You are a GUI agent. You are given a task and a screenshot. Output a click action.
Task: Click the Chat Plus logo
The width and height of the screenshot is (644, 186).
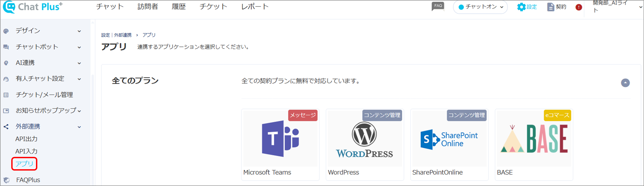click(x=32, y=7)
